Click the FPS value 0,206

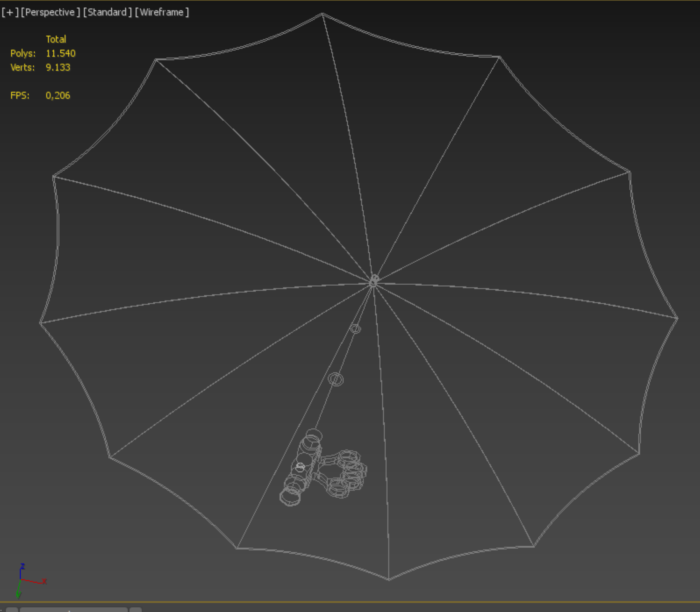[58, 95]
